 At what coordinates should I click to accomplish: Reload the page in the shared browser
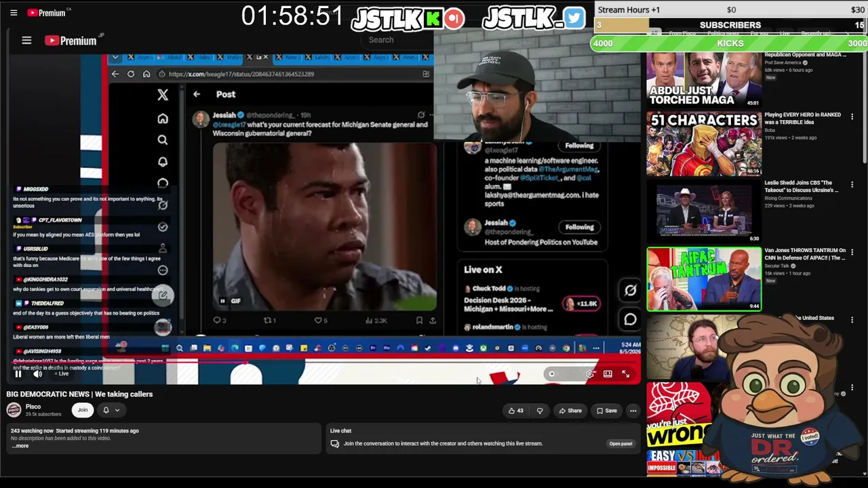tap(131, 74)
